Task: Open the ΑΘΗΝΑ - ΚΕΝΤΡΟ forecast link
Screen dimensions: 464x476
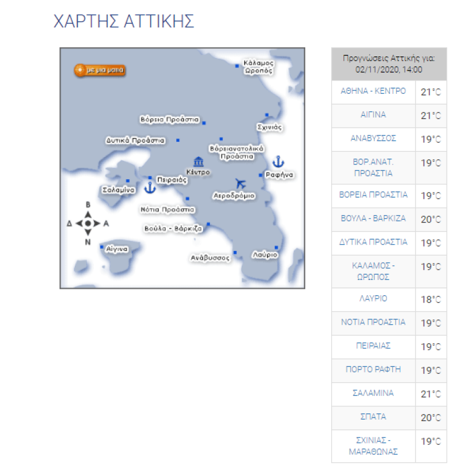Action: [373, 92]
